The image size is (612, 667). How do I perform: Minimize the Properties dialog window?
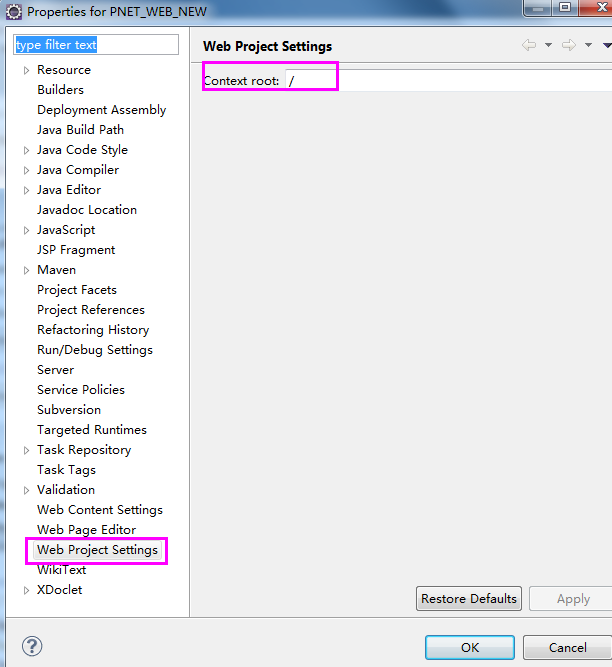538,7
